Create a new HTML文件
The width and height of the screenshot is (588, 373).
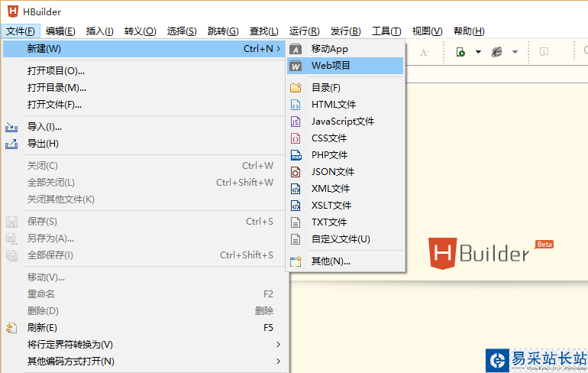[x=345, y=105]
